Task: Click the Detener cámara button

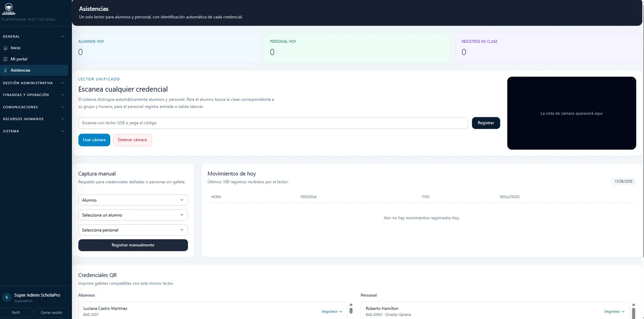Action: click(132, 140)
